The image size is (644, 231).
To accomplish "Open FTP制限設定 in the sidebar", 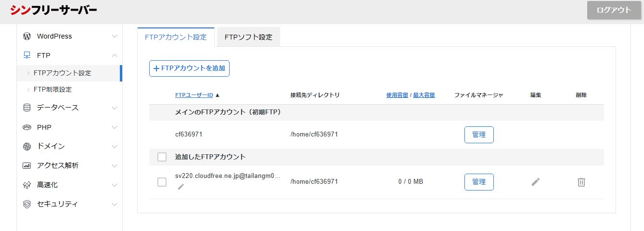I will click(53, 90).
